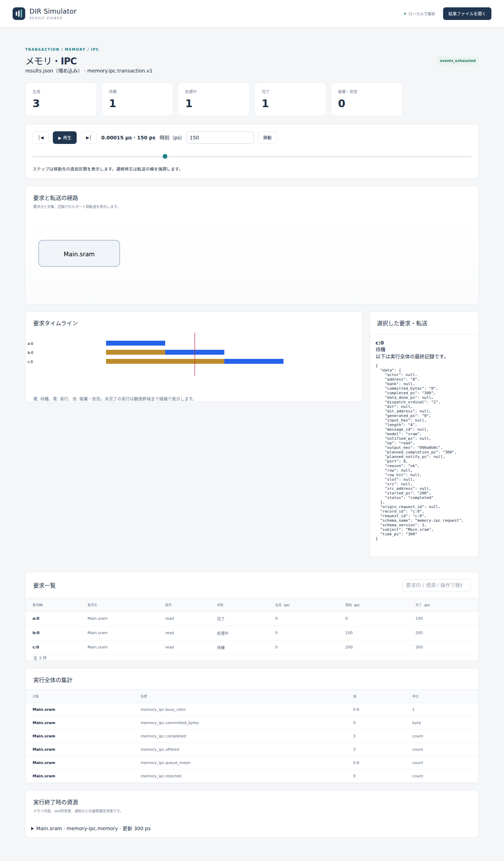
Task: Click the c:0 yellow waiting bar
Action: tap(165, 361)
